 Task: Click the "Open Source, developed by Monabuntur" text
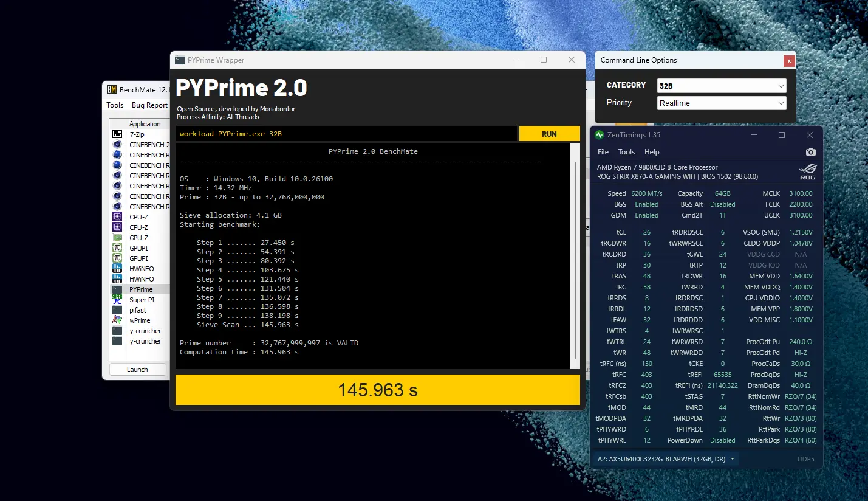pos(236,109)
